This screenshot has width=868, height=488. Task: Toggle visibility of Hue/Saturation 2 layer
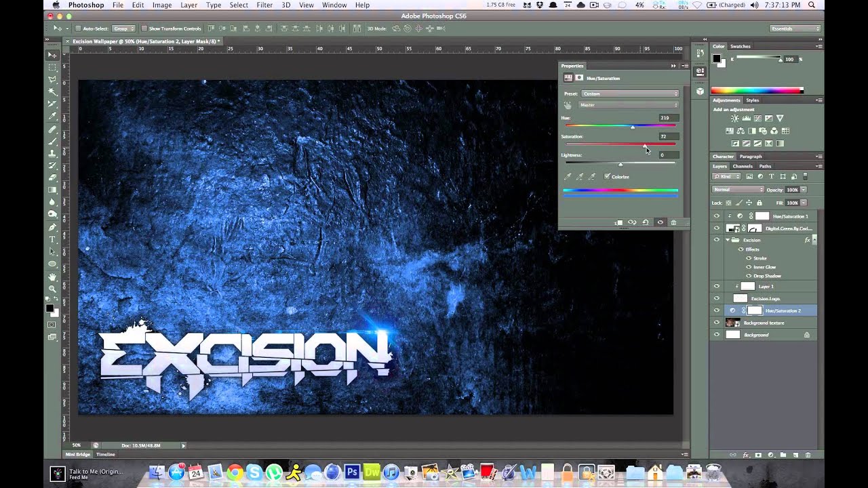pyautogui.click(x=717, y=310)
